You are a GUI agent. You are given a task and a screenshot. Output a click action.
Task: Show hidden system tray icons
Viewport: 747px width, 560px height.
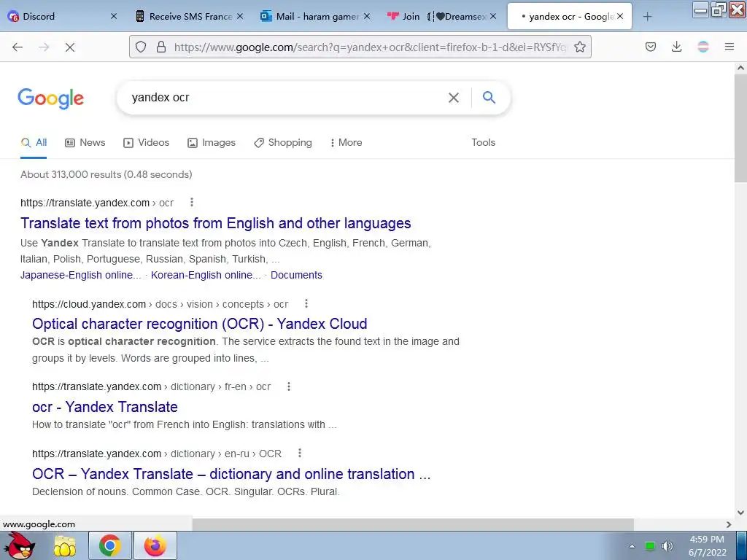pos(632,546)
